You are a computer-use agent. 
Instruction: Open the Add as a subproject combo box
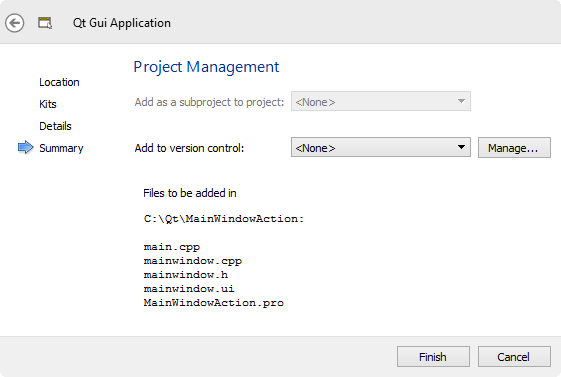click(381, 101)
